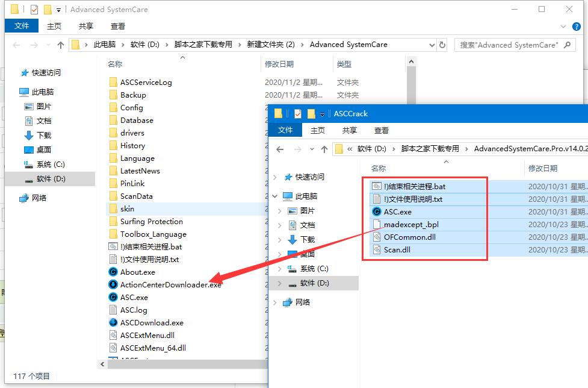This screenshot has height=388, width=588.
Task: Open the 查看 tab in ASCCrack window
Action: 382,130
